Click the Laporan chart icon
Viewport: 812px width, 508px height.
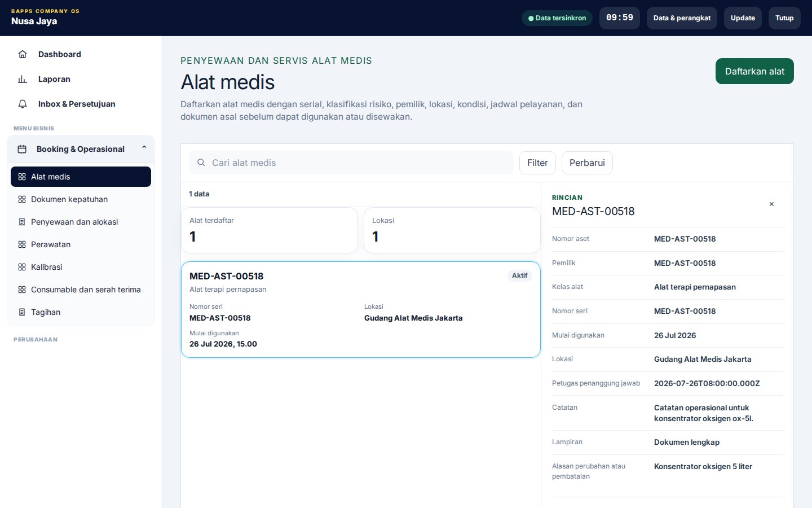pos(23,79)
